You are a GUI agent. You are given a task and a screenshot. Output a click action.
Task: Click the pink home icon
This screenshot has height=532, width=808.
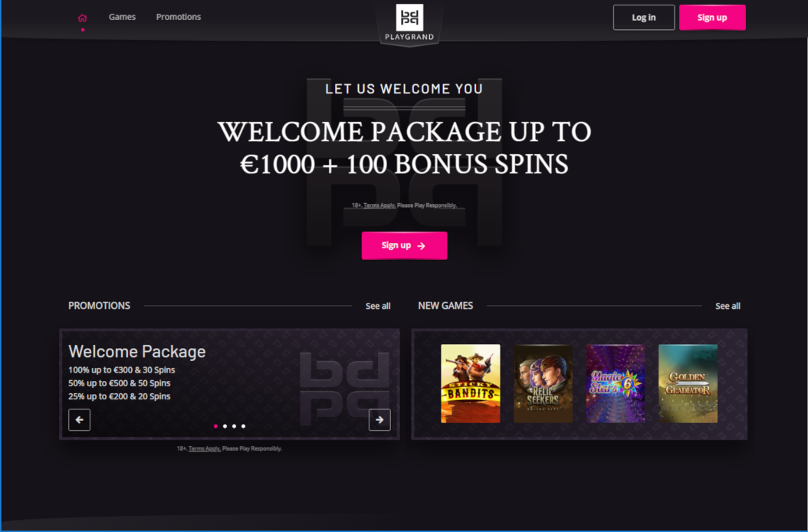click(x=83, y=18)
